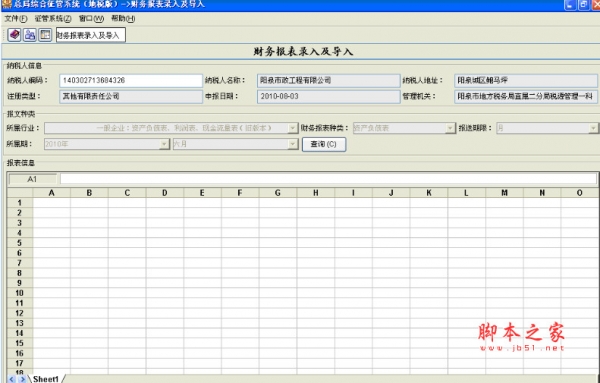Click the sheet tab scroll-right arrow

tap(22, 379)
